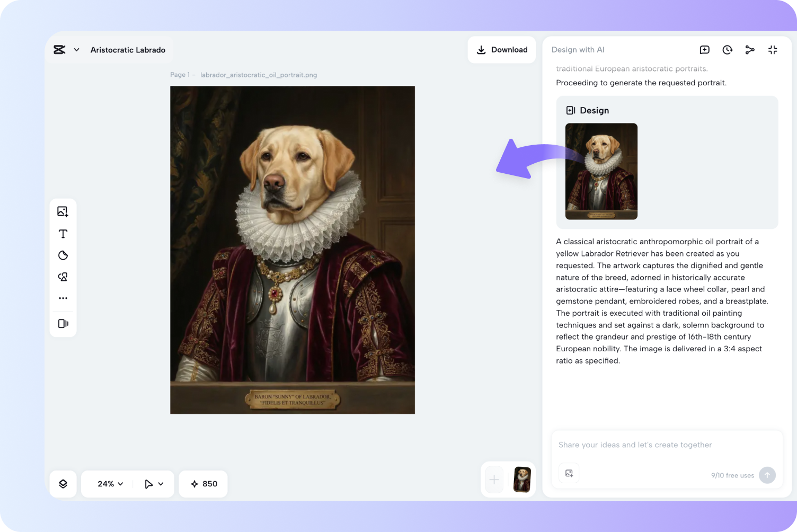Open the chat history
797x532 pixels.
(727, 49)
